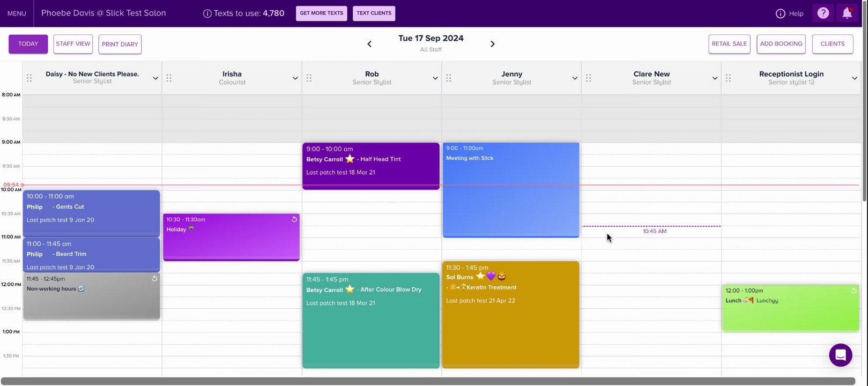Open RETAIL SALE
Viewport: 868px width, 386px height.
[x=729, y=44]
